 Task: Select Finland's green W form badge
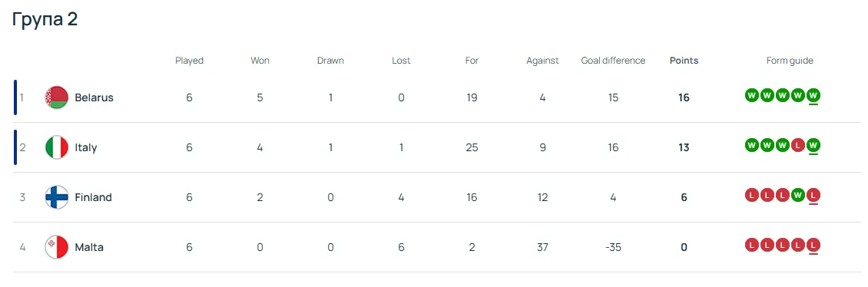[x=797, y=195]
